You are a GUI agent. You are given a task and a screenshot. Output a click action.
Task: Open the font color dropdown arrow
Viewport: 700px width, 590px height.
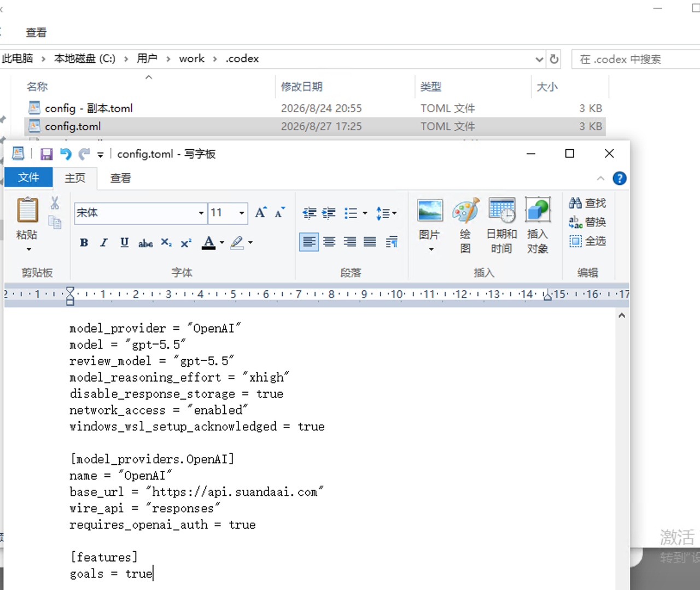coord(222,243)
